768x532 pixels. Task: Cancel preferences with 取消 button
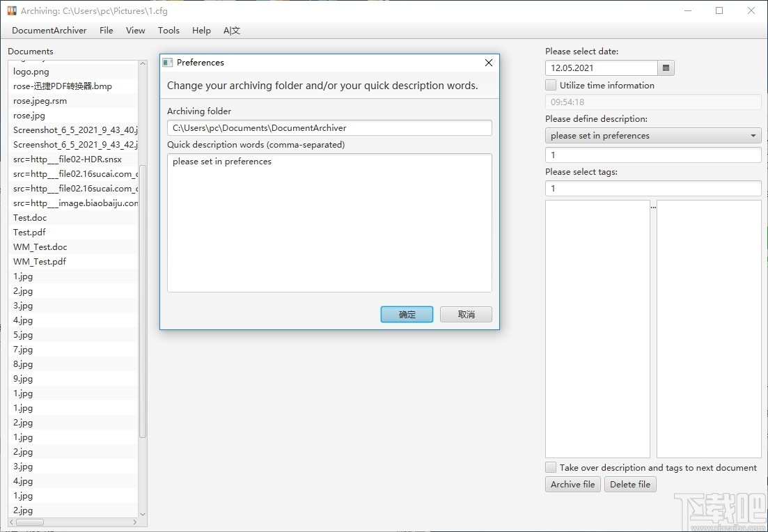tap(467, 315)
